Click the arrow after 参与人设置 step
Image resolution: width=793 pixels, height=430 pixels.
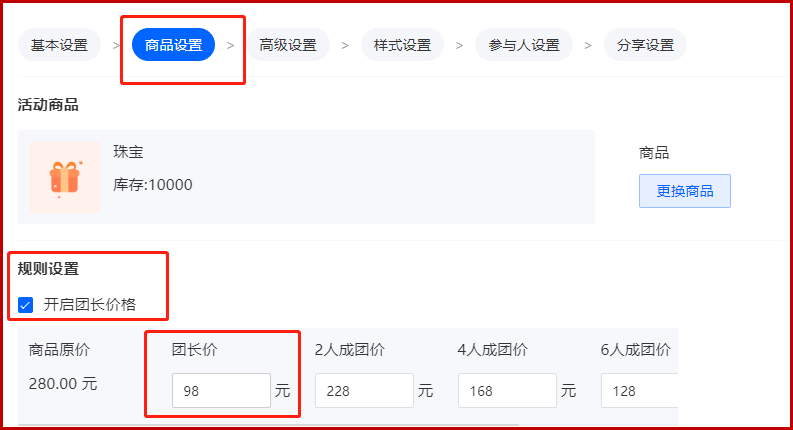pyautogui.click(x=588, y=46)
